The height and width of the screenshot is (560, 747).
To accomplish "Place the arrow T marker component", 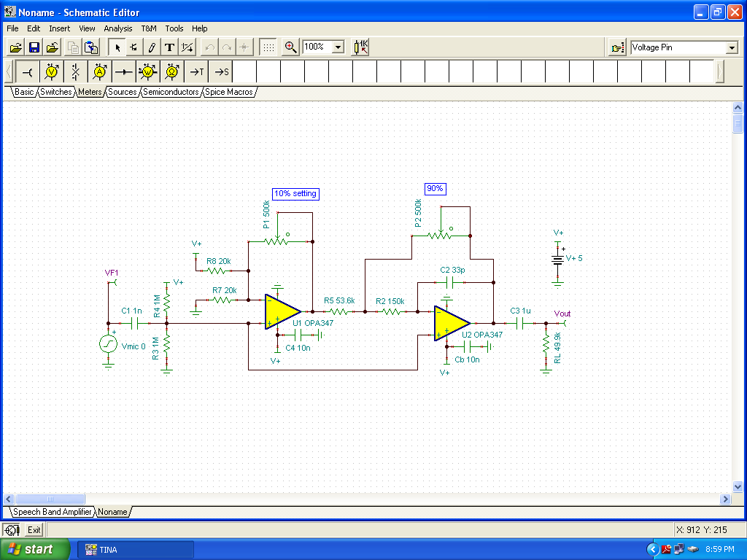I will point(196,72).
